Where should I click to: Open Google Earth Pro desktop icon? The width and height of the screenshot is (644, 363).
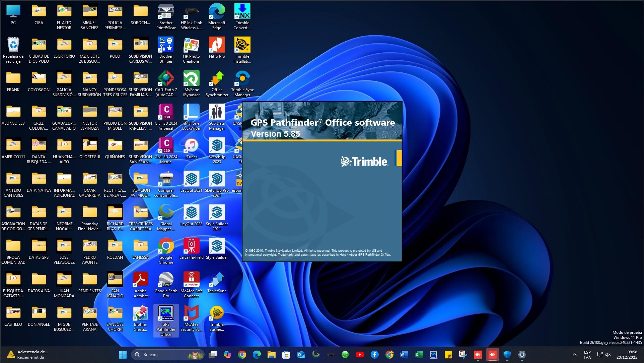(166, 280)
